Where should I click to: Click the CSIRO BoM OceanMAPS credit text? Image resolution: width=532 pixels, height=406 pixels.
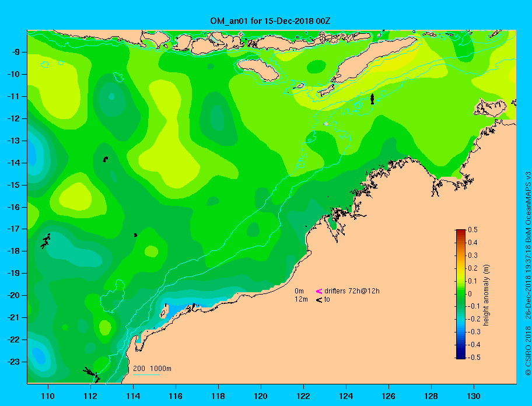pyautogui.click(x=528, y=274)
